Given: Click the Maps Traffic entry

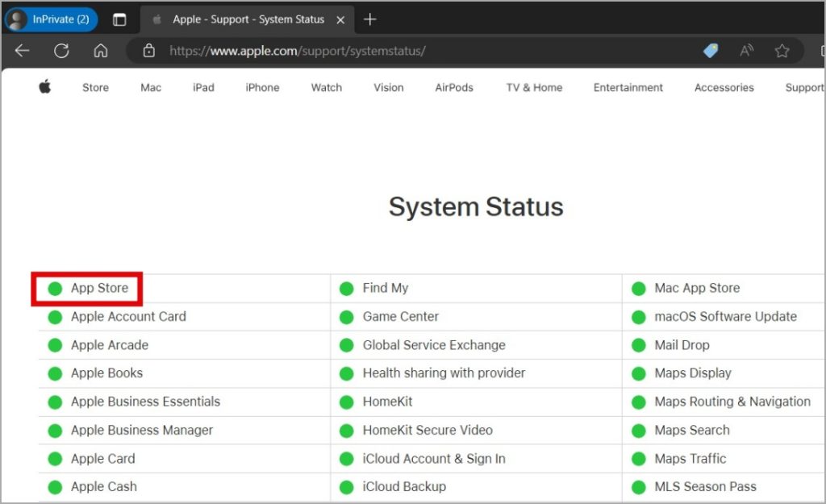Looking at the screenshot, I should coord(690,459).
